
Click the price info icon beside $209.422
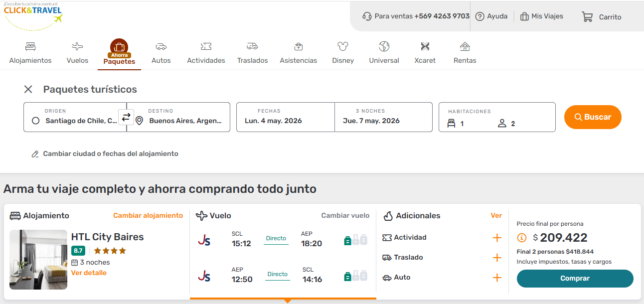[x=522, y=238]
